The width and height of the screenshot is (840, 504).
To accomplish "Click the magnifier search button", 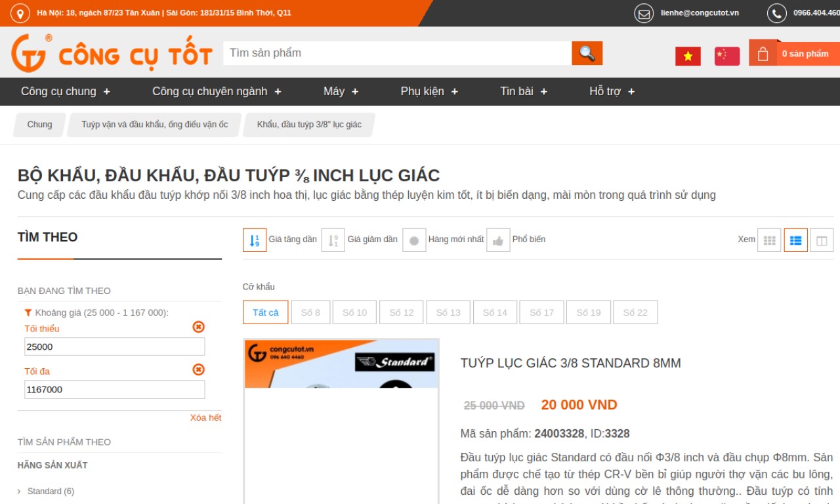I will 587,53.
